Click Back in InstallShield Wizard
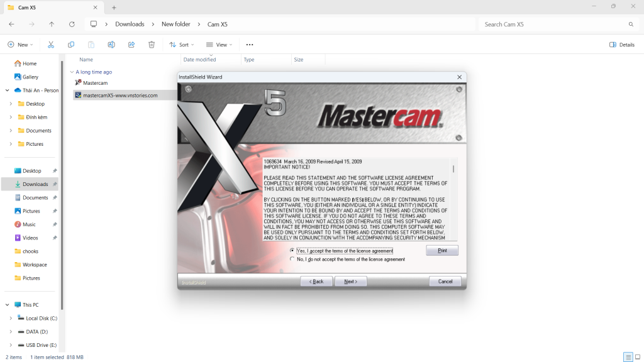The height and width of the screenshot is (362, 644). point(316,282)
